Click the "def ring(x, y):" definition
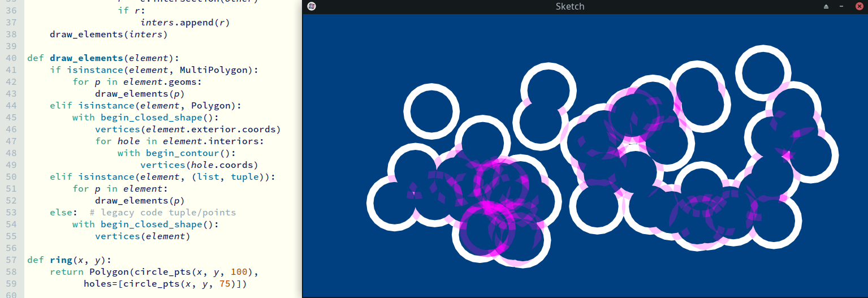Viewport: 868px width, 298px height. point(69,260)
